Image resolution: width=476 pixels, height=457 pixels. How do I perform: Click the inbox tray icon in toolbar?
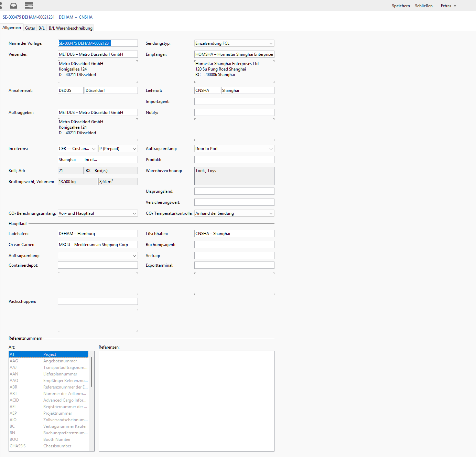13,6
